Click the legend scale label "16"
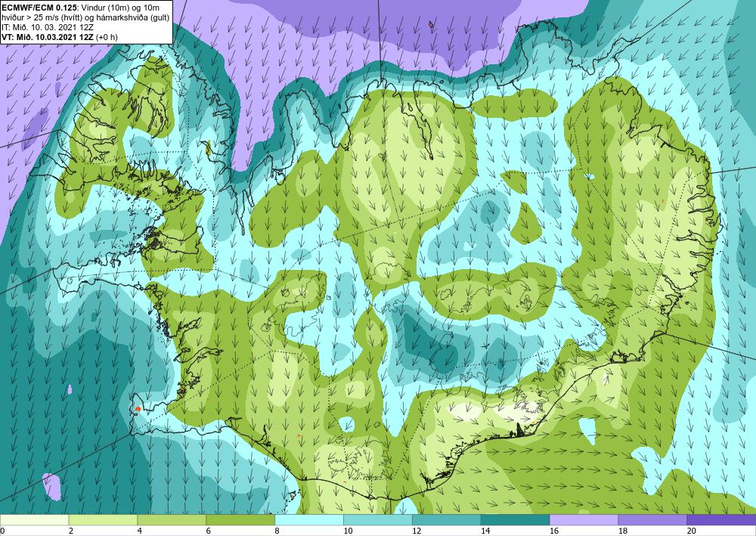Screen dimensions: 756x536 pyautogui.click(x=554, y=531)
